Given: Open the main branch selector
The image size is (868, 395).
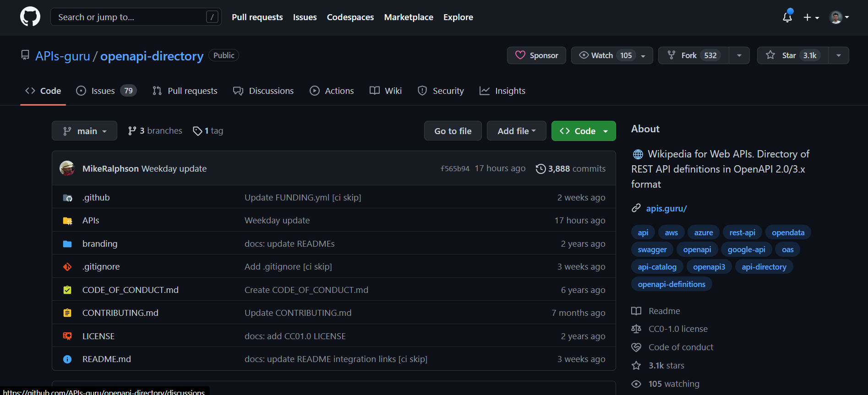Looking at the screenshot, I should coord(84,131).
